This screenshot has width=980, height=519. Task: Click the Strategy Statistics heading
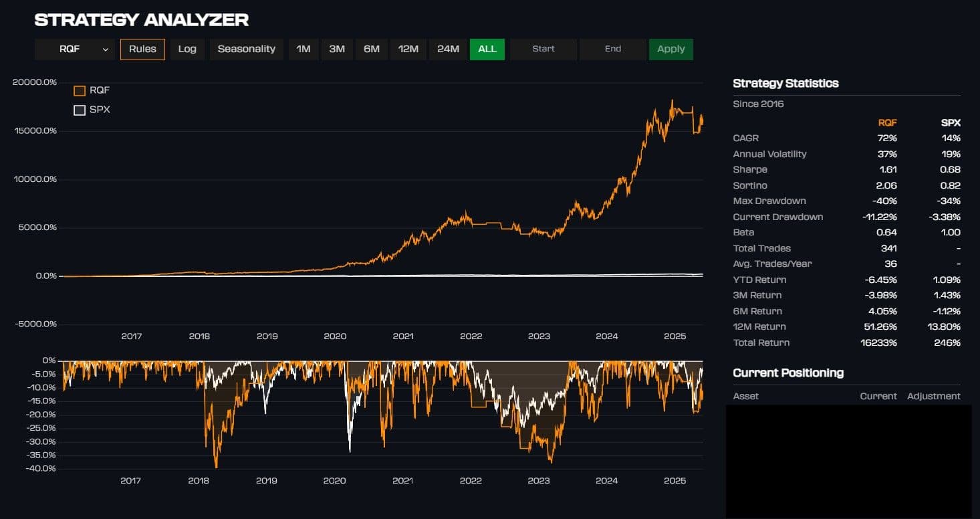[x=785, y=84]
